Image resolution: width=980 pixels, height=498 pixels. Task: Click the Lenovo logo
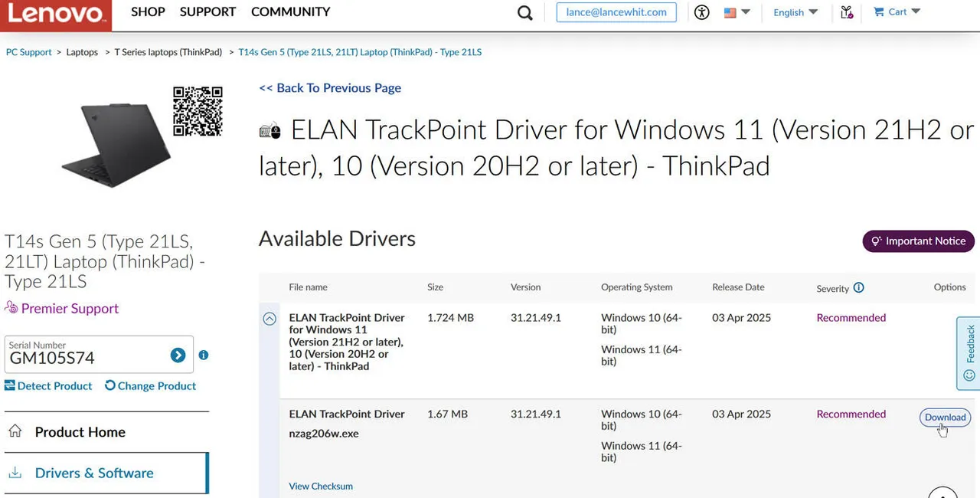56,14
